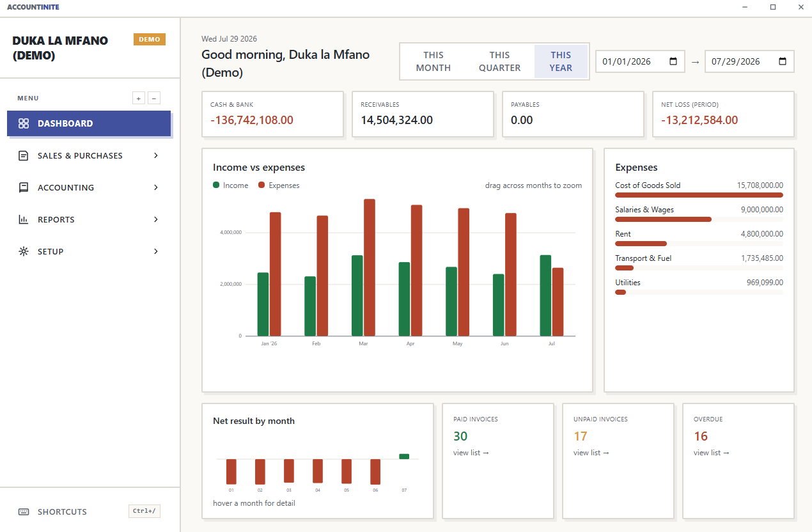The image size is (812, 532).
Task: Expand the Reports chevron
Action: [156, 219]
